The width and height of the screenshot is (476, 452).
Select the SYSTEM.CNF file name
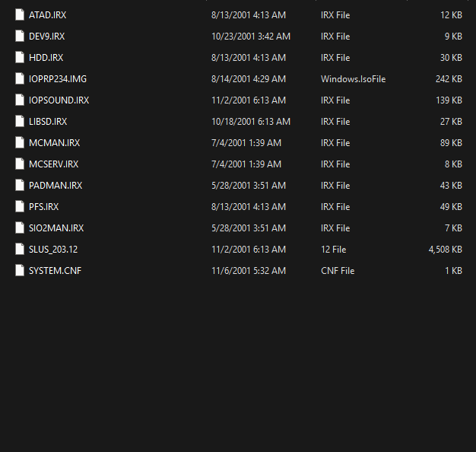(55, 270)
